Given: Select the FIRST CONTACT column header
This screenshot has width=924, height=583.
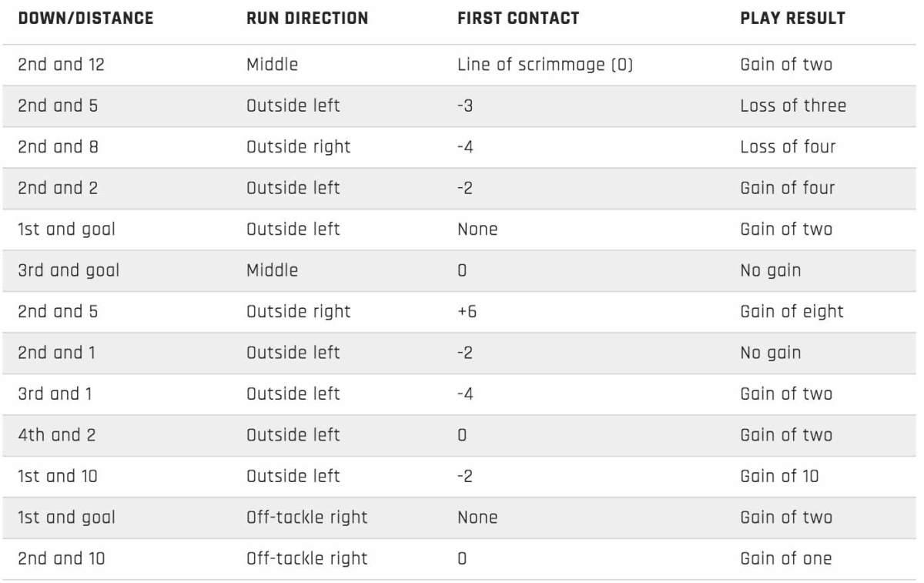Looking at the screenshot, I should coord(518,18).
